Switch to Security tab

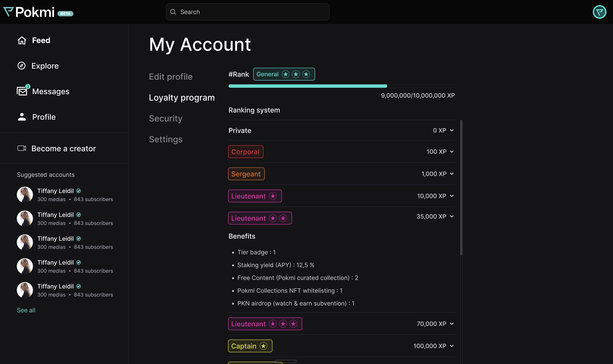click(166, 119)
